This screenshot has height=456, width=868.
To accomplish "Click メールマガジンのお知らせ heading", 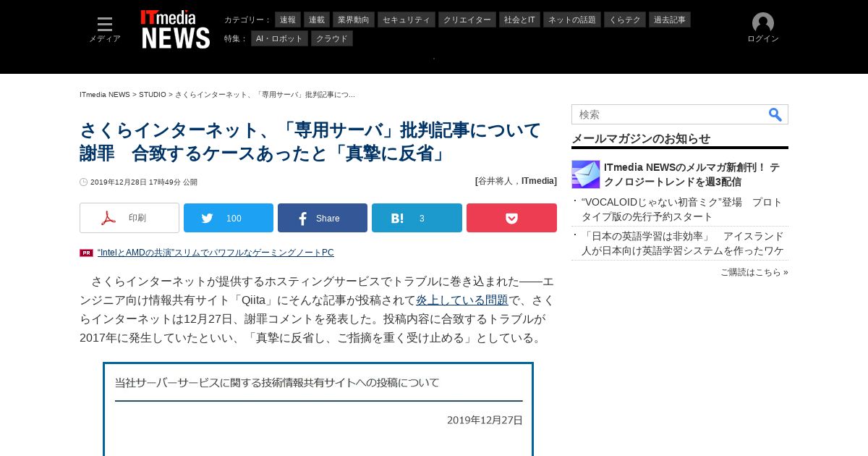I will [x=641, y=138].
